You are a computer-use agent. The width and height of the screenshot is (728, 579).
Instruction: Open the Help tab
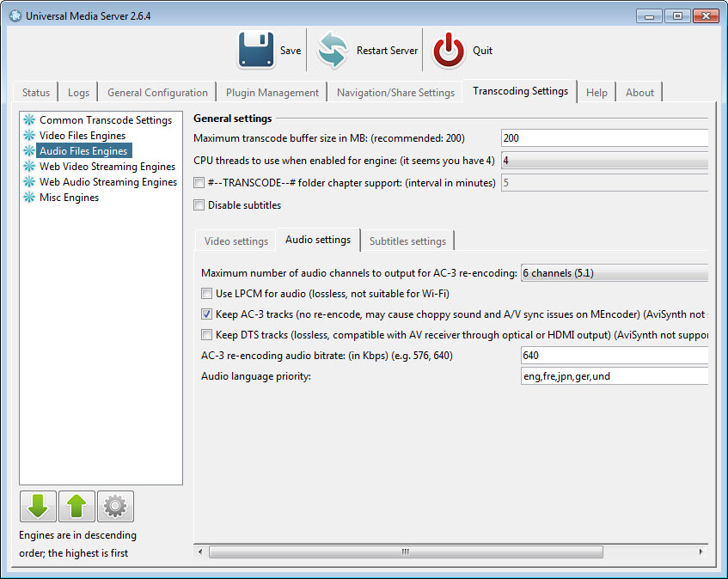[596, 92]
